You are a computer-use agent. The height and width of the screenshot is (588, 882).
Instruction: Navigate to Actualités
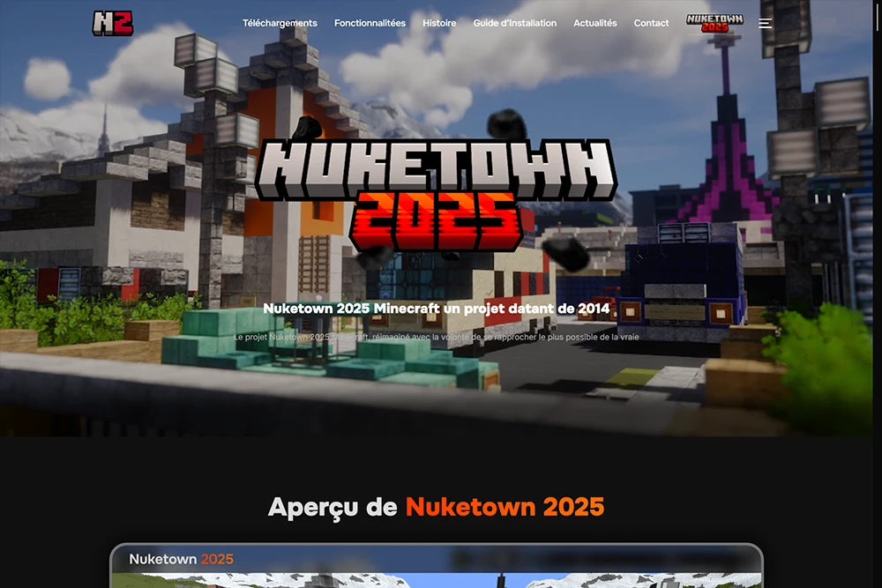click(x=594, y=24)
